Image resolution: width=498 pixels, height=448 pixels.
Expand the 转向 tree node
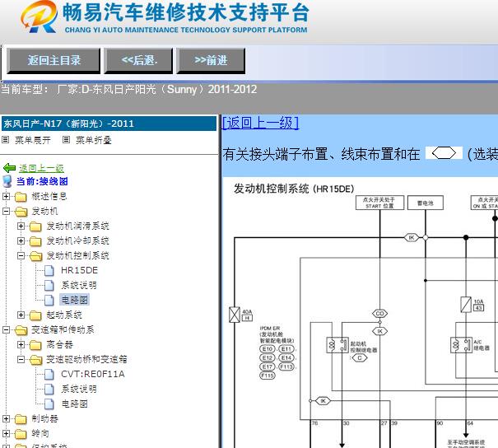(x=6, y=433)
